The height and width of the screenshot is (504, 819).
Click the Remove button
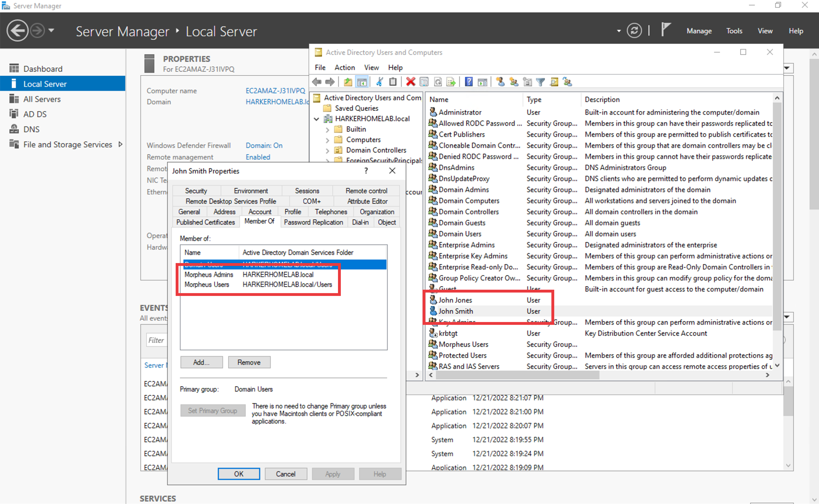(249, 362)
